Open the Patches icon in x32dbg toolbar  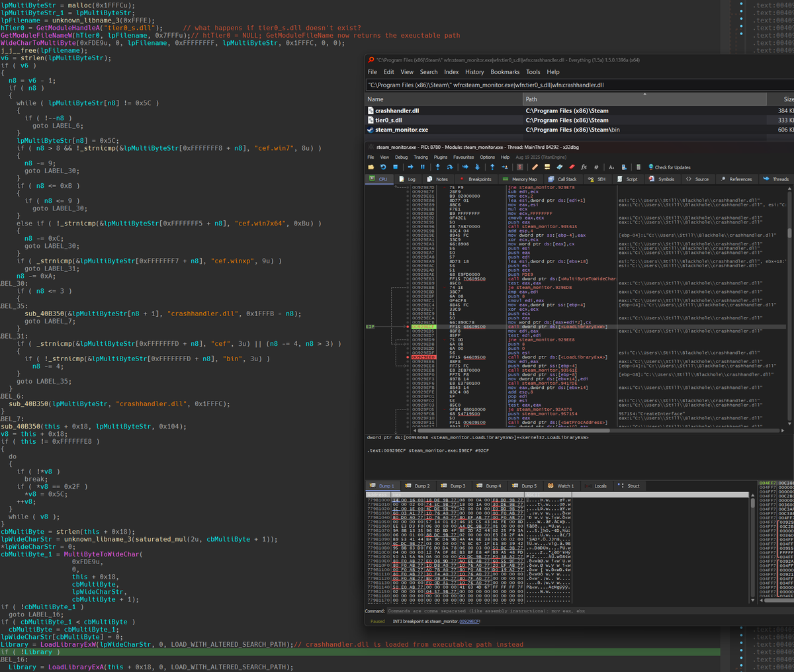coord(535,167)
